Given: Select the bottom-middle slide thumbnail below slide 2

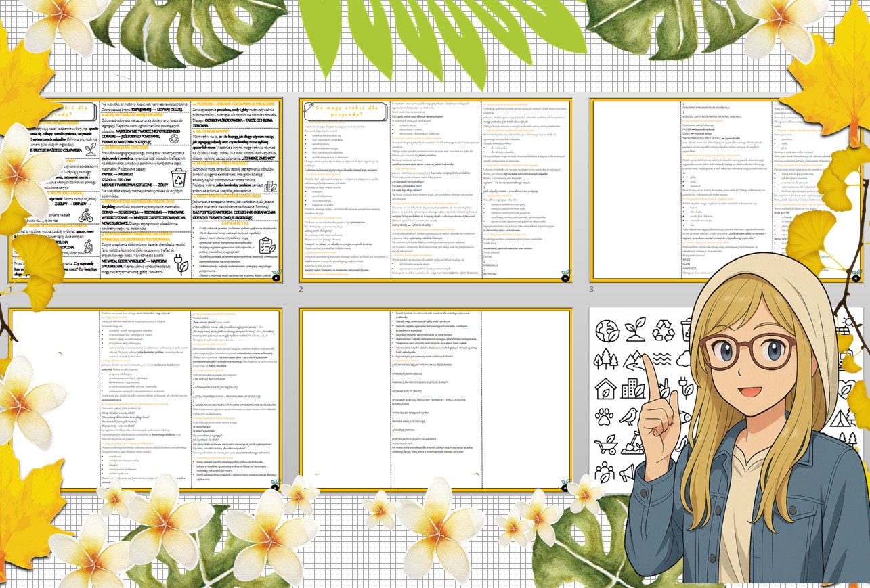Looking at the screenshot, I should coord(436,399).
